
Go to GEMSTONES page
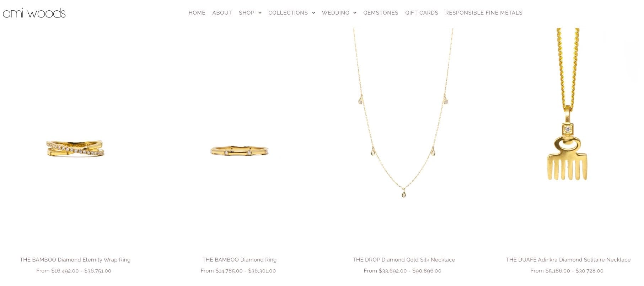click(x=381, y=13)
